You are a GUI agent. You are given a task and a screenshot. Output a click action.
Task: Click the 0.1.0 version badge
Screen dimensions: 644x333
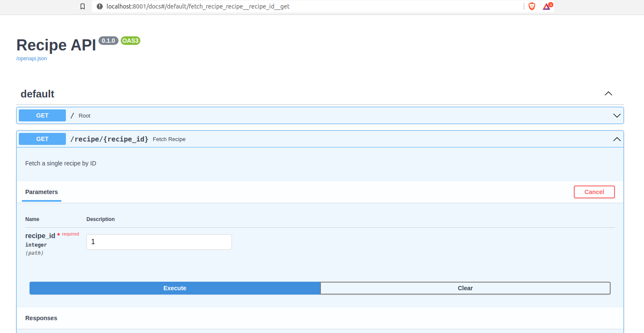(108, 41)
